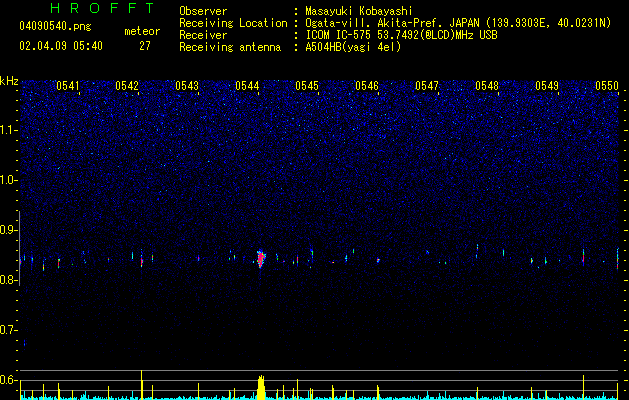Image resolution: width=629 pixels, height=400 pixels.
Task: Click the 0550 time marker
Action: click(607, 86)
